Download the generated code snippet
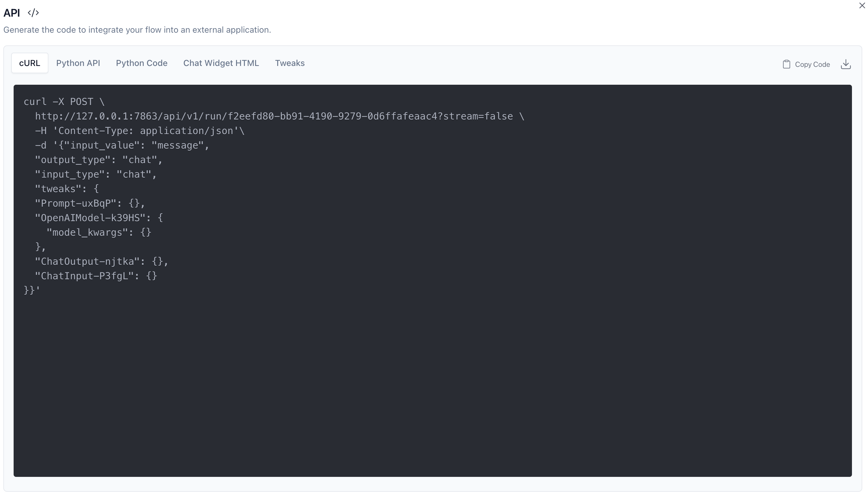The width and height of the screenshot is (868, 492). point(845,64)
